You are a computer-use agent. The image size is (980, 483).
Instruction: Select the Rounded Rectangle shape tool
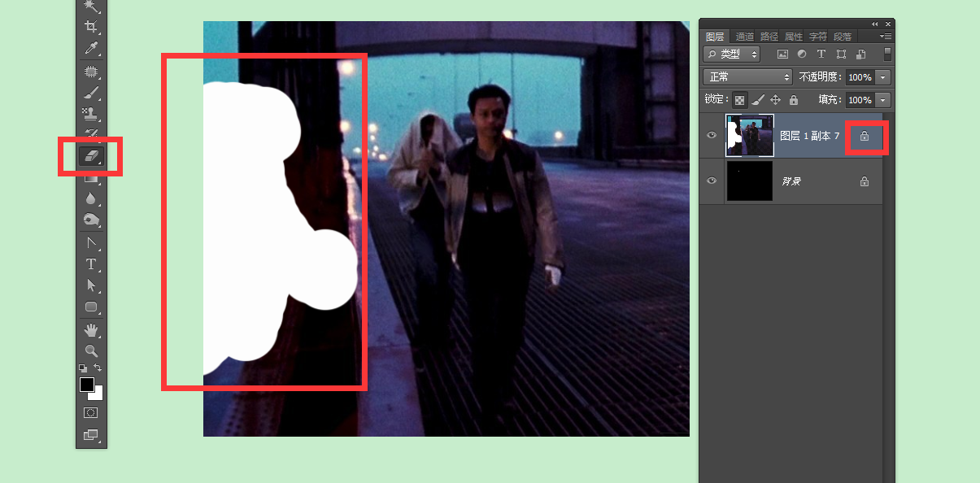91,307
